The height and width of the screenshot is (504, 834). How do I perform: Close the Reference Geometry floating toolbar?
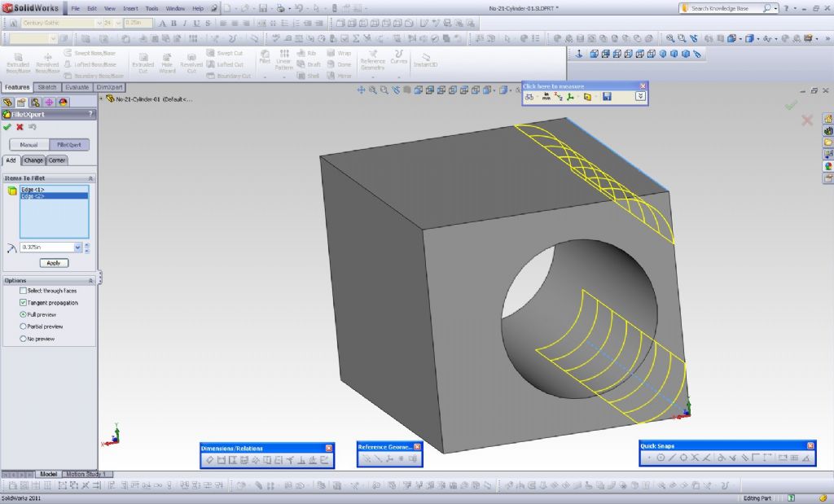(x=417, y=447)
